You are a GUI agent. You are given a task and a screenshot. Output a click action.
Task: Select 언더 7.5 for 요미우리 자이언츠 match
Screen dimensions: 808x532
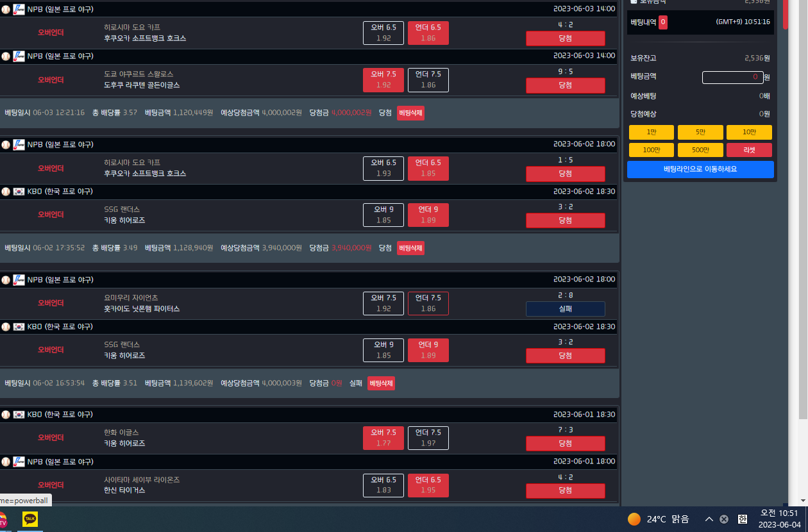click(x=428, y=303)
